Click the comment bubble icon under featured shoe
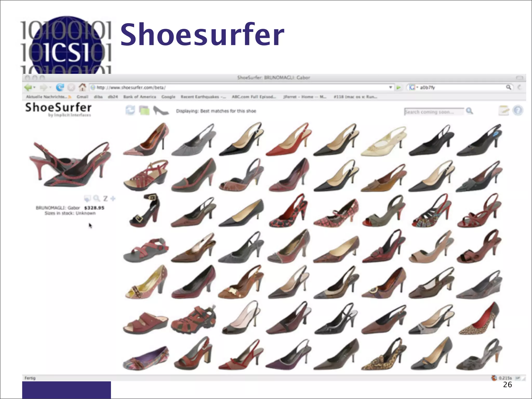 point(88,199)
